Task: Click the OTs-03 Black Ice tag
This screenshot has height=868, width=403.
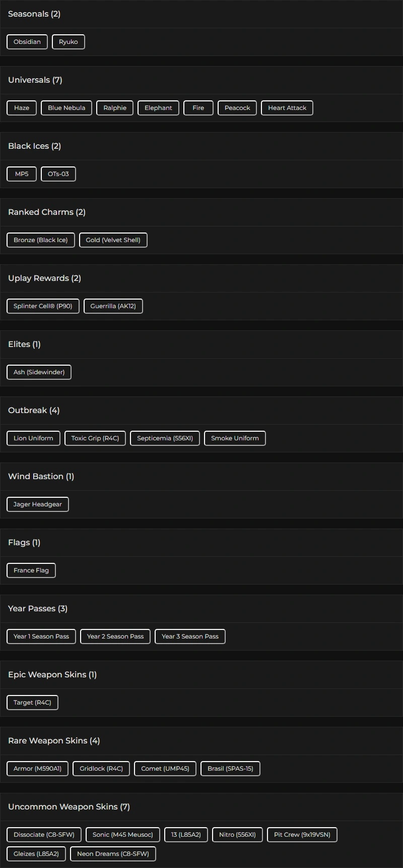Action: click(x=58, y=174)
